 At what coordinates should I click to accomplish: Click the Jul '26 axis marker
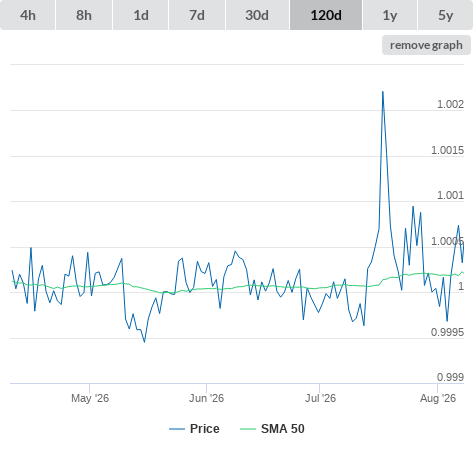(x=320, y=398)
